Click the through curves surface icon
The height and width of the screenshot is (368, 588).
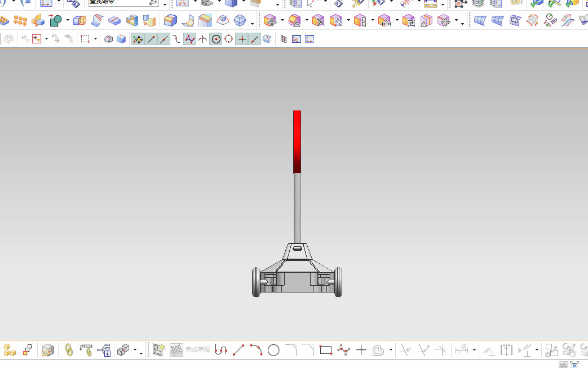tap(480, 20)
